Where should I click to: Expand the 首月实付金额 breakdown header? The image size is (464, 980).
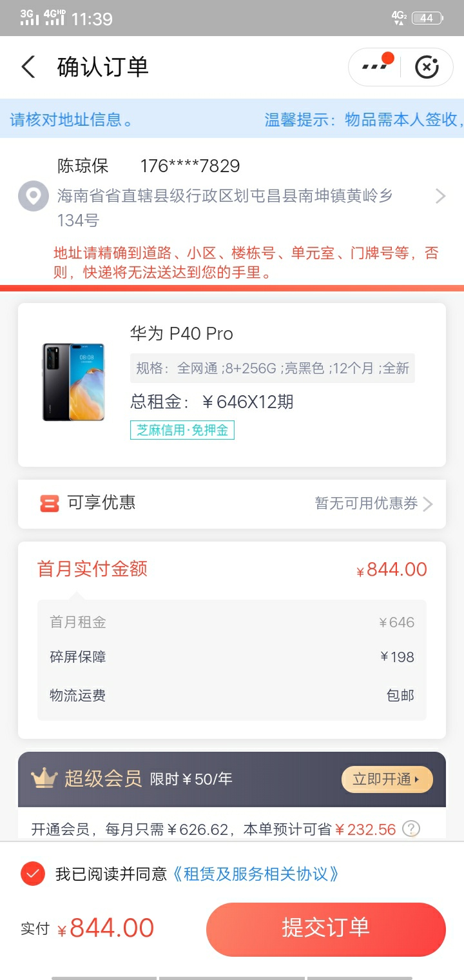(x=232, y=569)
